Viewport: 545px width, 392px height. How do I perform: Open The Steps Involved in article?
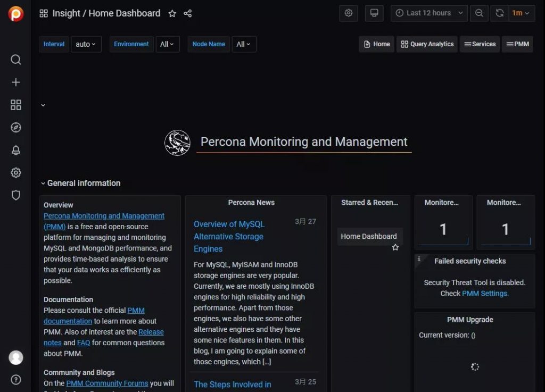pyautogui.click(x=233, y=385)
